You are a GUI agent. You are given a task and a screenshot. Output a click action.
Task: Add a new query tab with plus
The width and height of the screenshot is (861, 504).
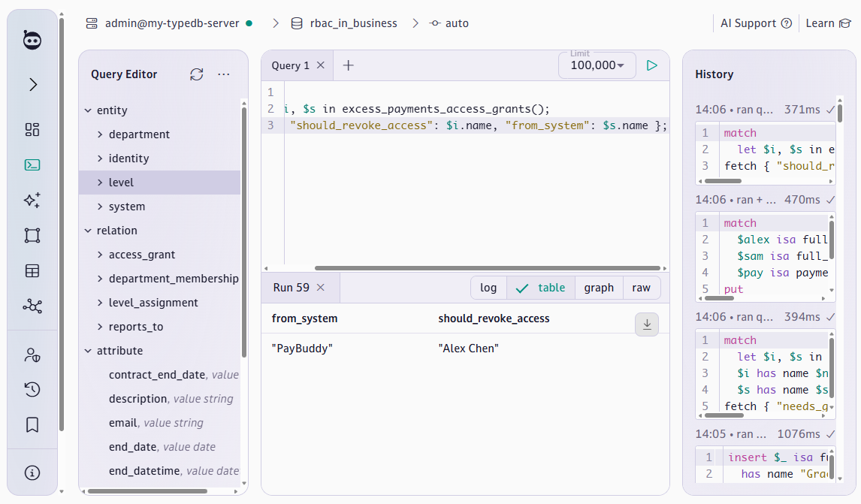(x=348, y=65)
